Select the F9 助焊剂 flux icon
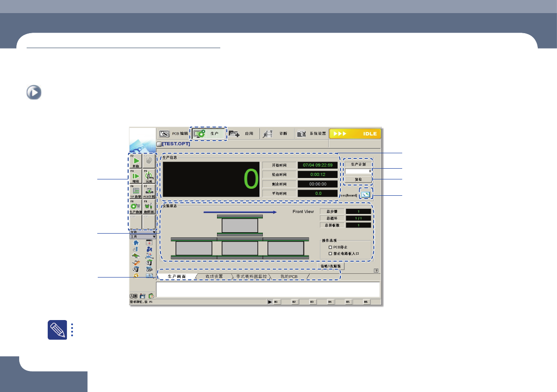This screenshot has height=392, width=557. (149, 207)
